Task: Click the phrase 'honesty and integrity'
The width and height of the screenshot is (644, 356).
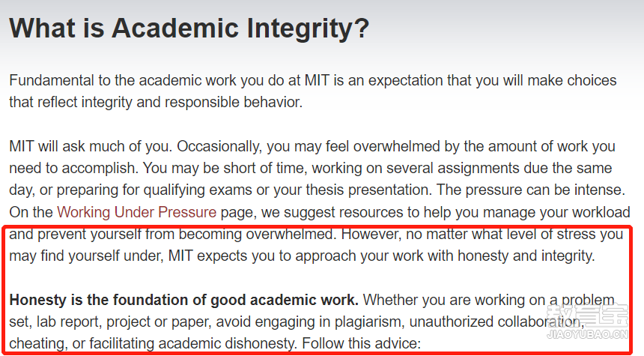Action: point(526,256)
